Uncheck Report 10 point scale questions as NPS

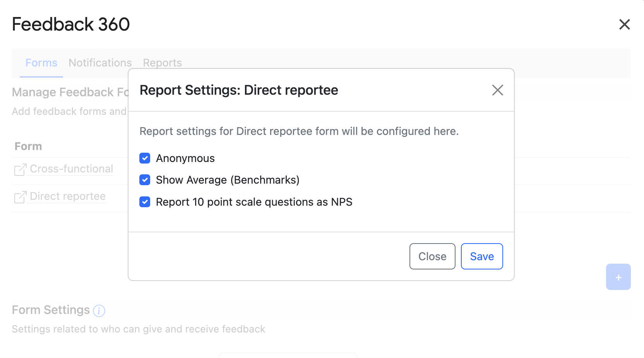click(144, 202)
